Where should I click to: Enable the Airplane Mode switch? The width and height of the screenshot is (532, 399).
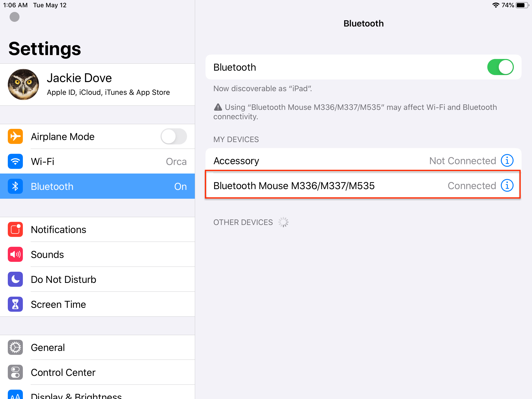(x=174, y=136)
